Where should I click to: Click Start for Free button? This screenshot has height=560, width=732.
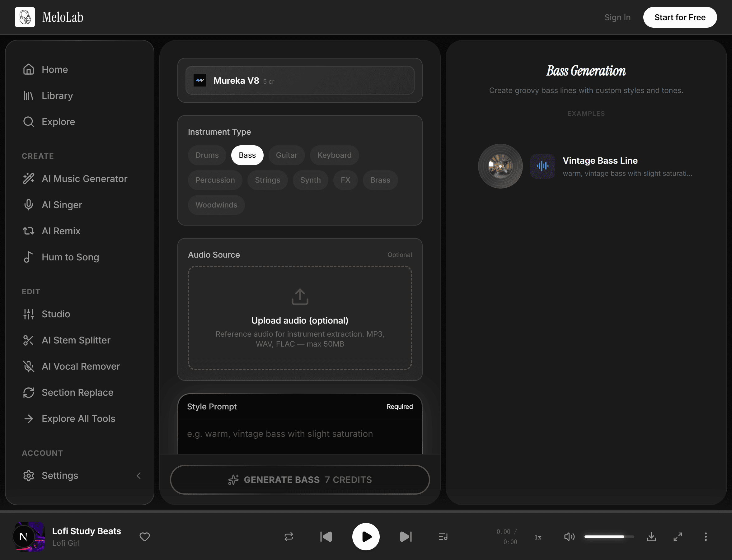tap(680, 17)
